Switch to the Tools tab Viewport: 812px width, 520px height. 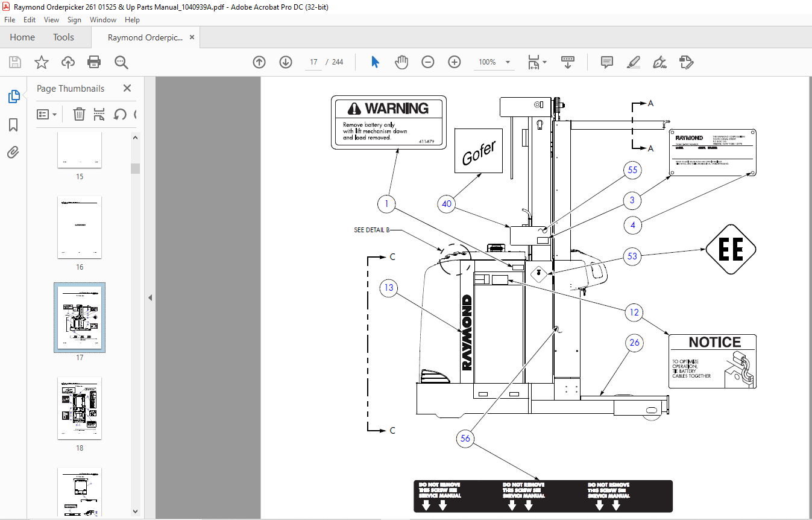tap(63, 37)
